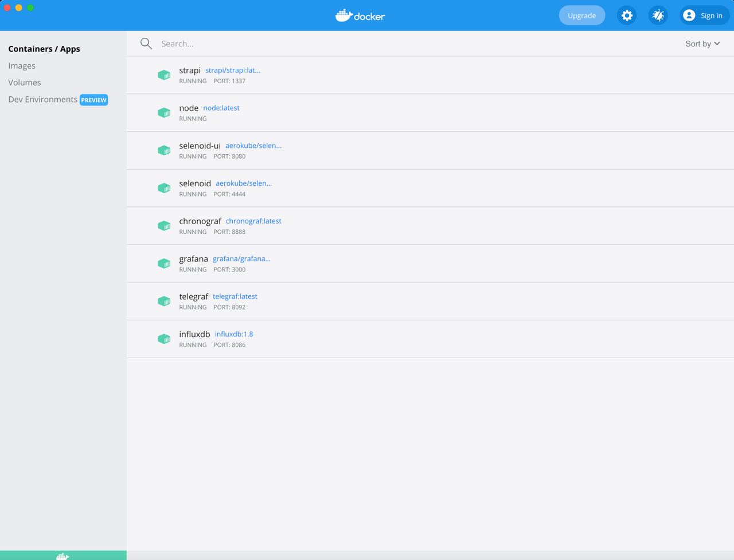
Task: Click PORT: 8080 on selenoid-ui row
Action: [x=229, y=156]
